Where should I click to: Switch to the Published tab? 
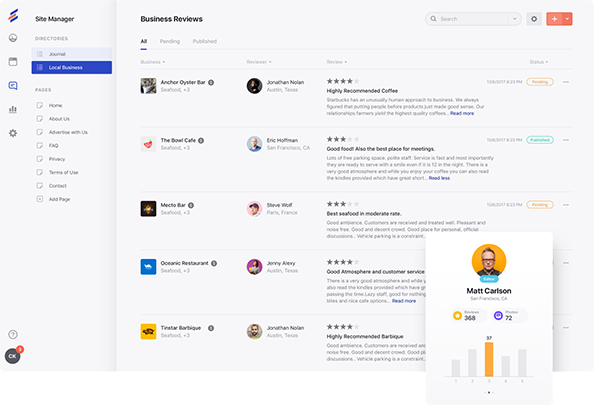point(205,41)
